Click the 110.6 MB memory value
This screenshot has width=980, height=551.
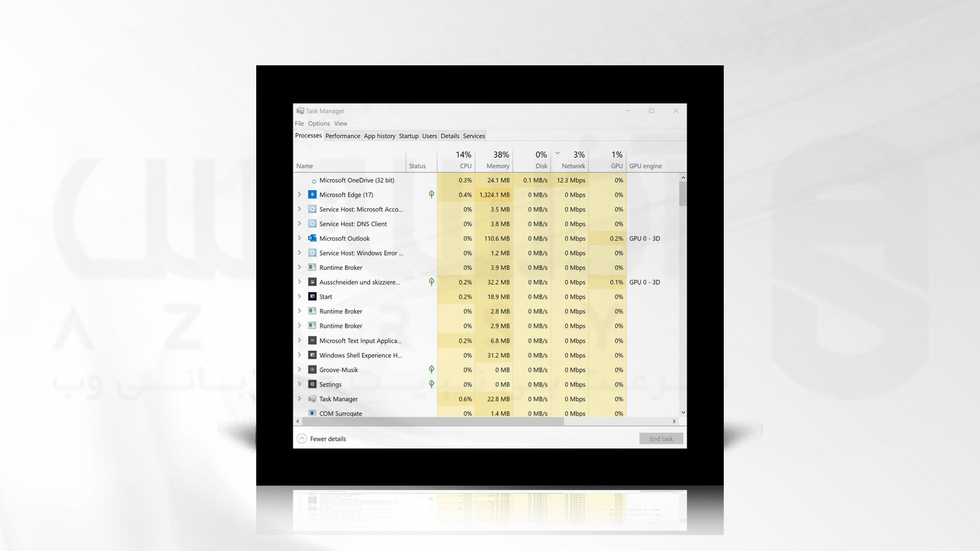point(497,238)
